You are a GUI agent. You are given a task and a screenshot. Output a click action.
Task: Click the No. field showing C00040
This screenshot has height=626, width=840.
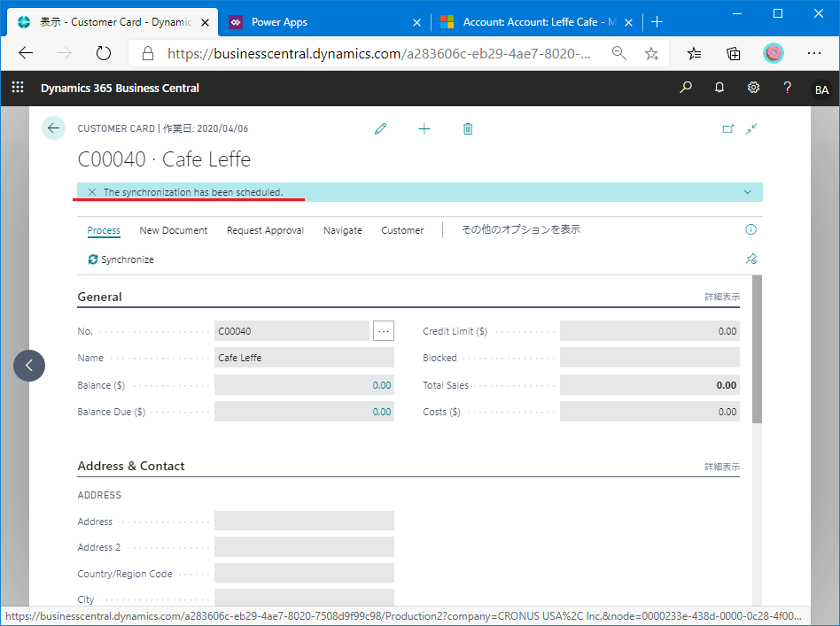pyautogui.click(x=292, y=331)
